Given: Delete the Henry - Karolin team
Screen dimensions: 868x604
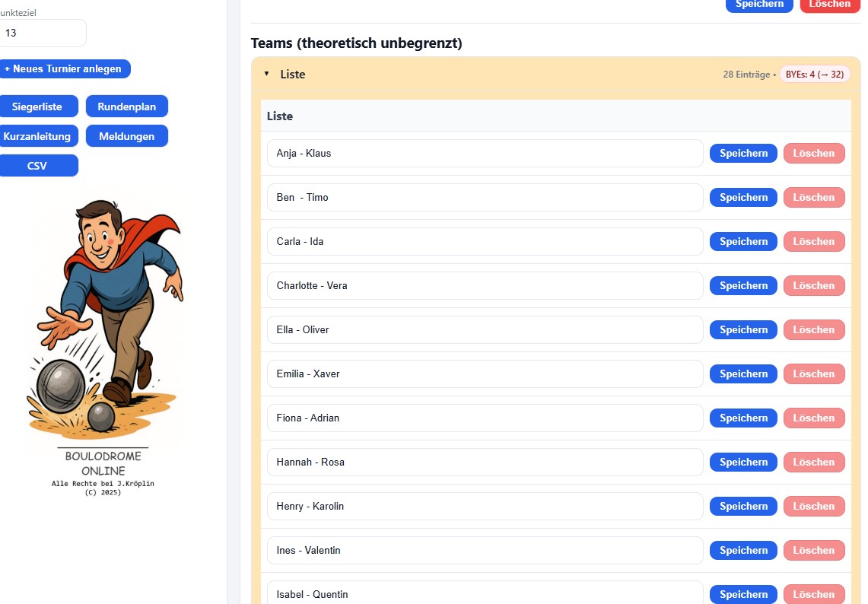Looking at the screenshot, I should pos(814,506).
